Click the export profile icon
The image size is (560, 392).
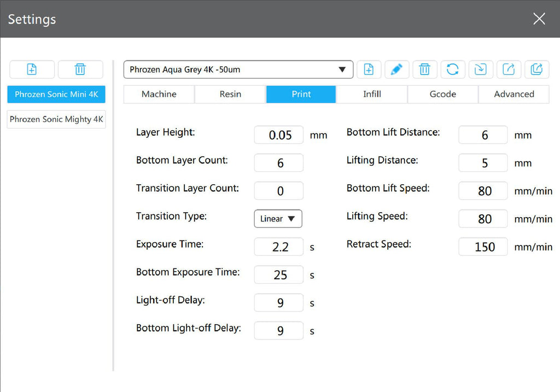click(x=509, y=69)
